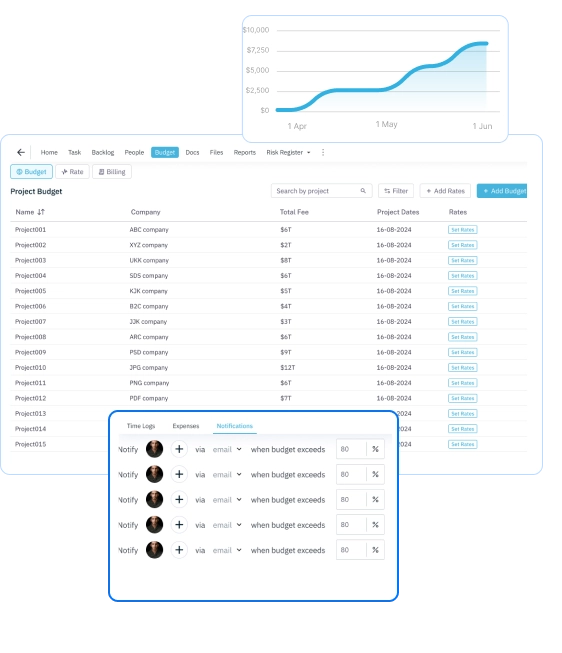Click Set Rates for Project001
The height and width of the screenshot is (653, 562).
[462, 229]
